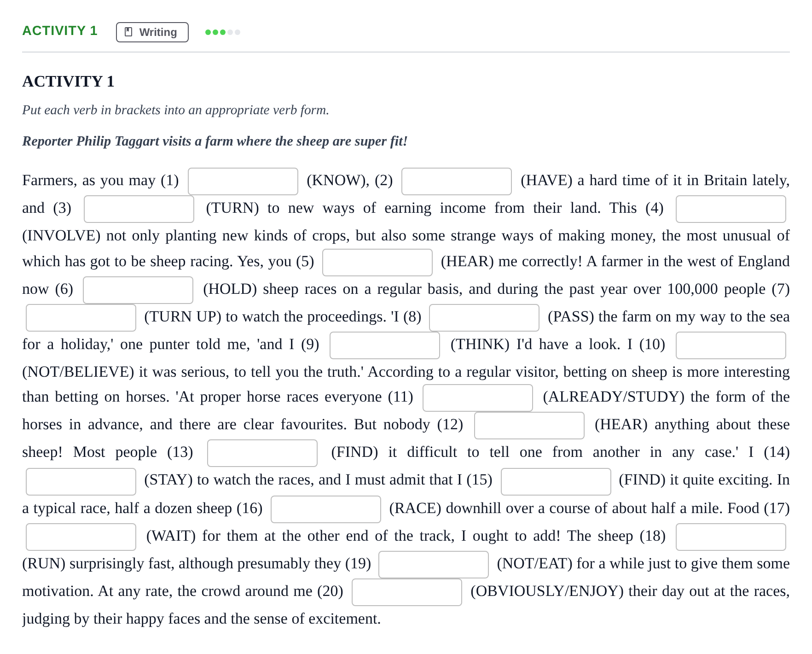812x654 pixels.
Task: Focus blank 19 before (NOT/EAT)
Action: [x=434, y=565]
